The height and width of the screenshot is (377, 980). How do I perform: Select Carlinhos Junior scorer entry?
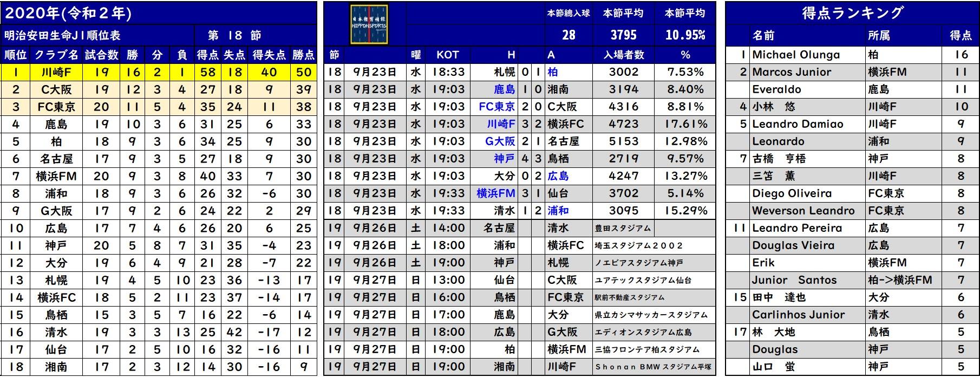click(x=798, y=315)
